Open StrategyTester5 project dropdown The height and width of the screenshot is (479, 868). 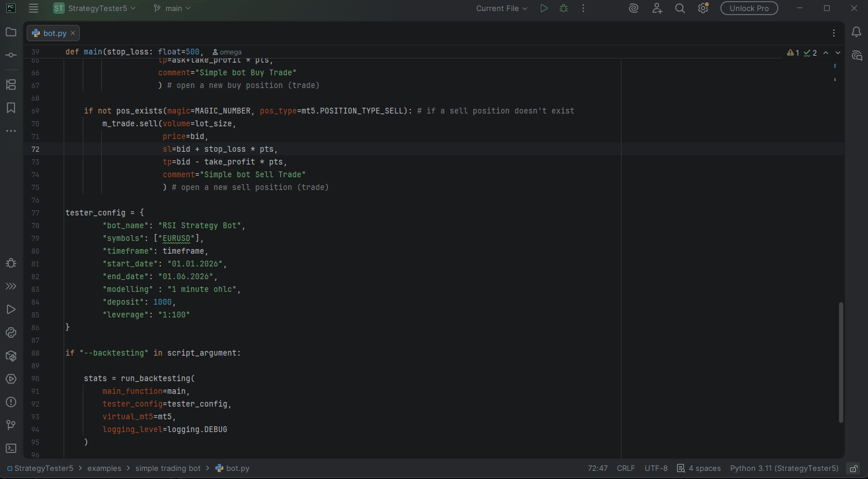point(94,8)
